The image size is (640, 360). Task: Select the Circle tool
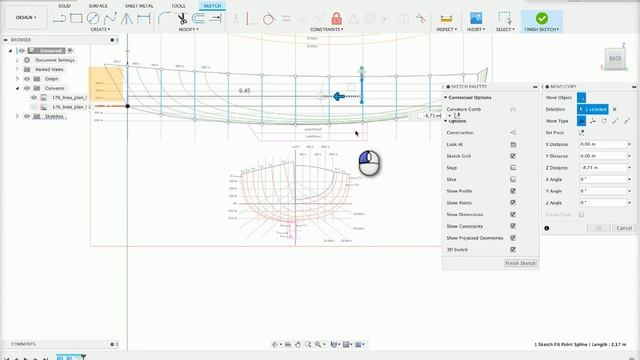click(x=93, y=18)
